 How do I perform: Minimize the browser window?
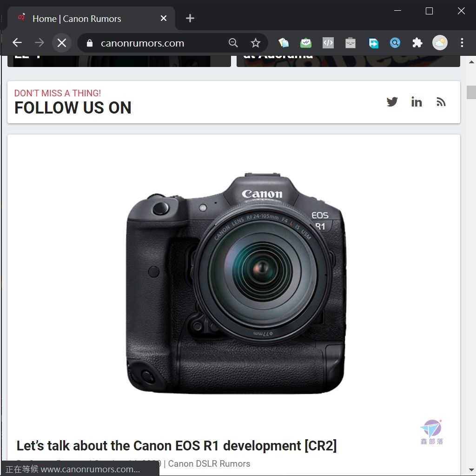point(398,11)
